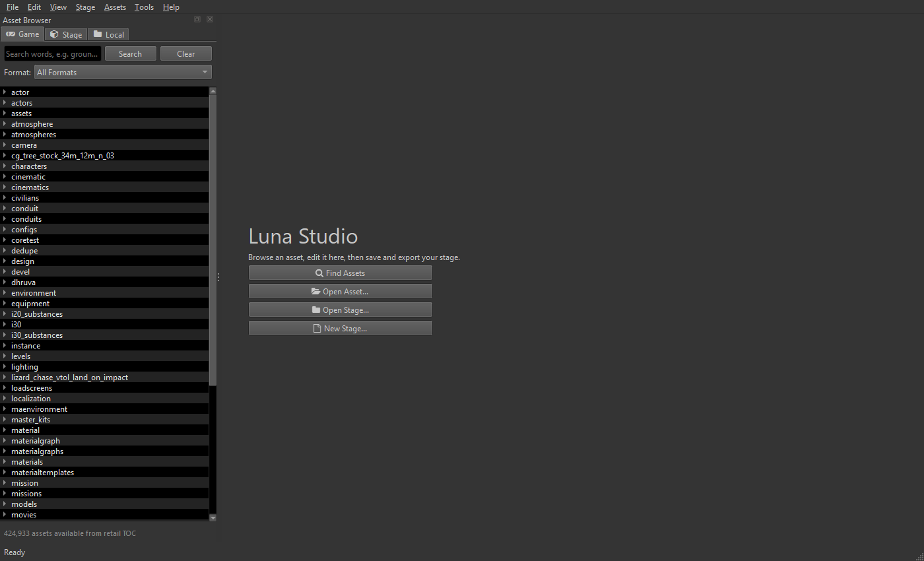The height and width of the screenshot is (561, 924).
Task: Expand the actor folder arrow
Action: click(x=5, y=92)
